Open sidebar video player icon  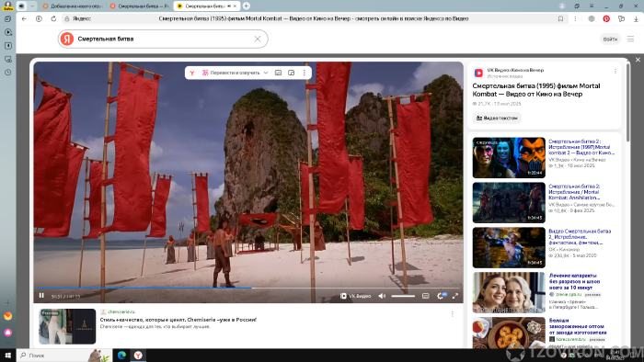7,32
